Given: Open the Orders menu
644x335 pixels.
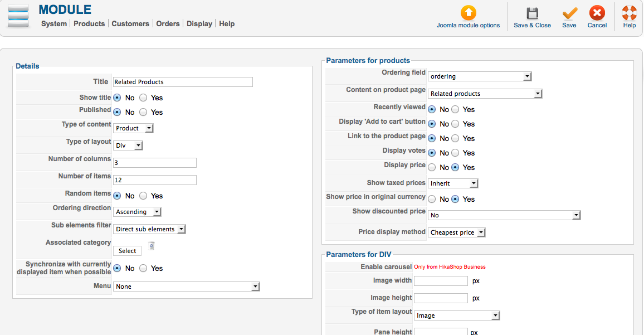Looking at the screenshot, I should click(168, 24).
